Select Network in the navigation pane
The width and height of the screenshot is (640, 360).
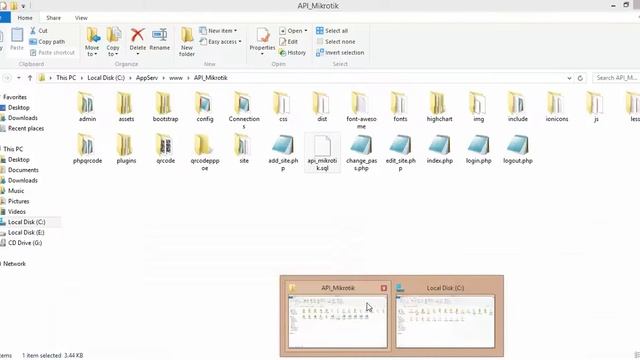pos(13,264)
